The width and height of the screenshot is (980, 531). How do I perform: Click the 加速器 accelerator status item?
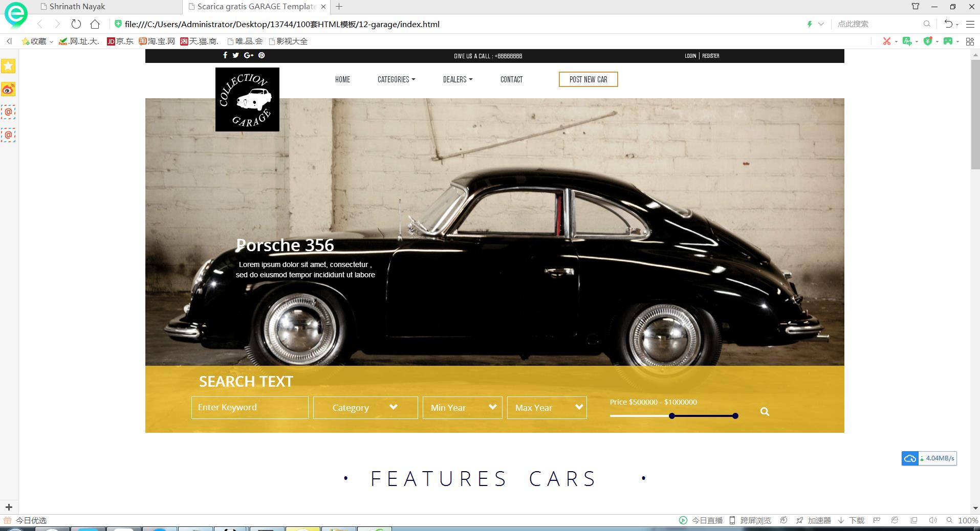pyautogui.click(x=814, y=520)
